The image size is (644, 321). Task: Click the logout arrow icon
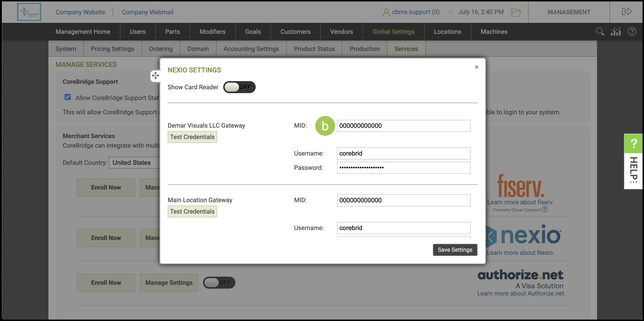(627, 11)
